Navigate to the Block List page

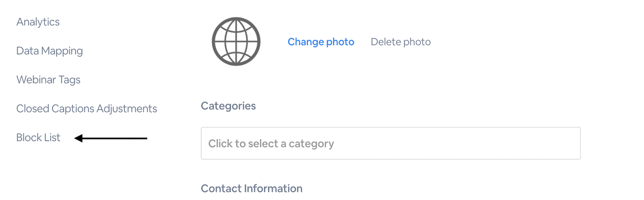click(x=38, y=137)
